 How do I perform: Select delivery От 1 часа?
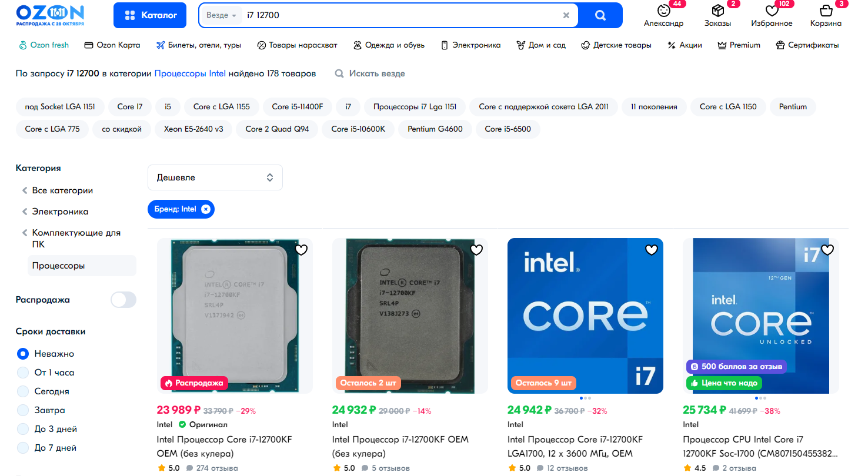[23, 373]
